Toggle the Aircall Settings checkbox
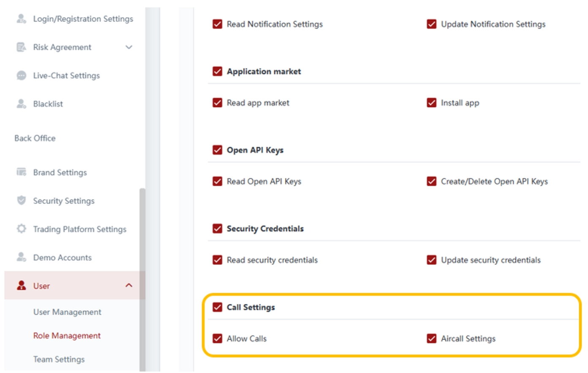 (431, 338)
